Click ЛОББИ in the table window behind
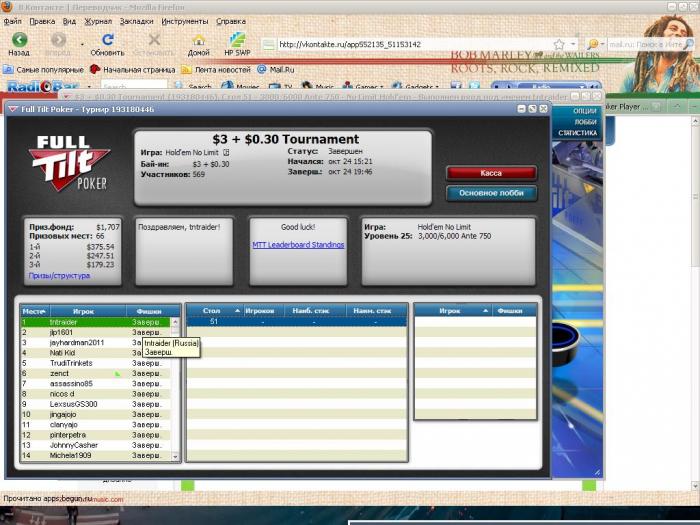The height and width of the screenshot is (525, 700). [x=585, y=122]
